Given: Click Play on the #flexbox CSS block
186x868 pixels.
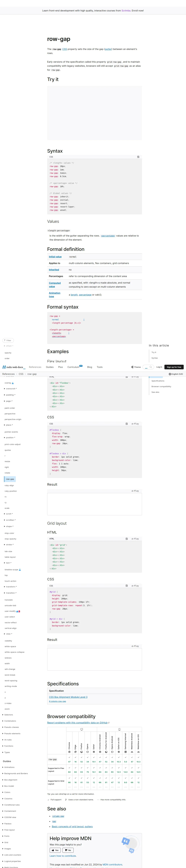Looking at the screenshot, I should (135, 424).
